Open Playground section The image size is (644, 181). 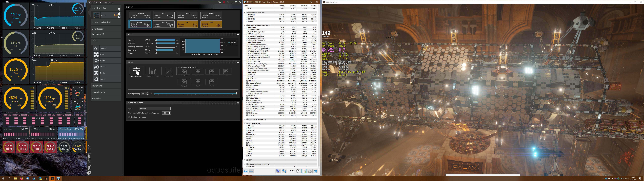(x=106, y=86)
